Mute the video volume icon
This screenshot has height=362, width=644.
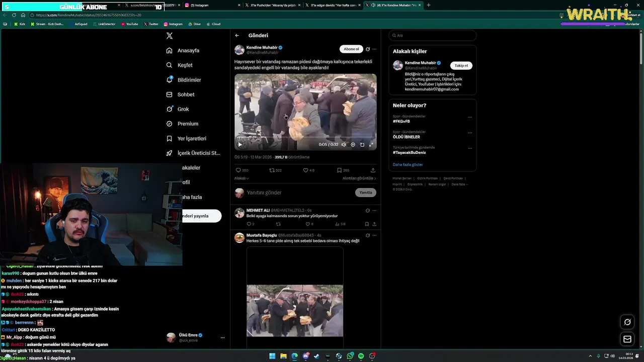coord(344,144)
